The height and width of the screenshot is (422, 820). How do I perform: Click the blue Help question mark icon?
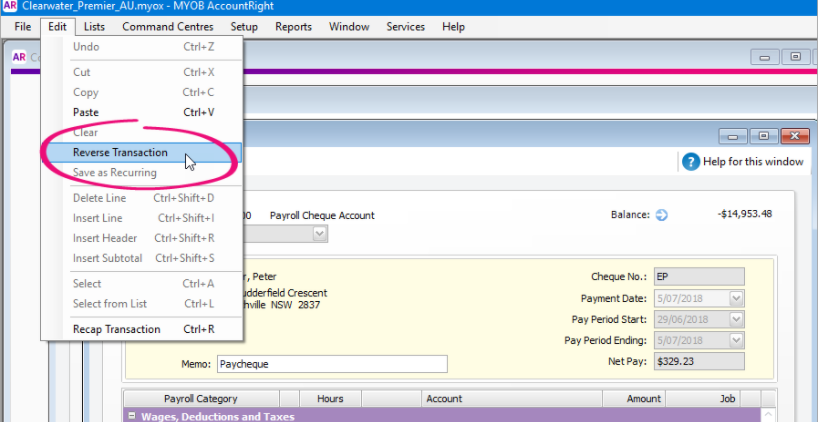point(690,162)
